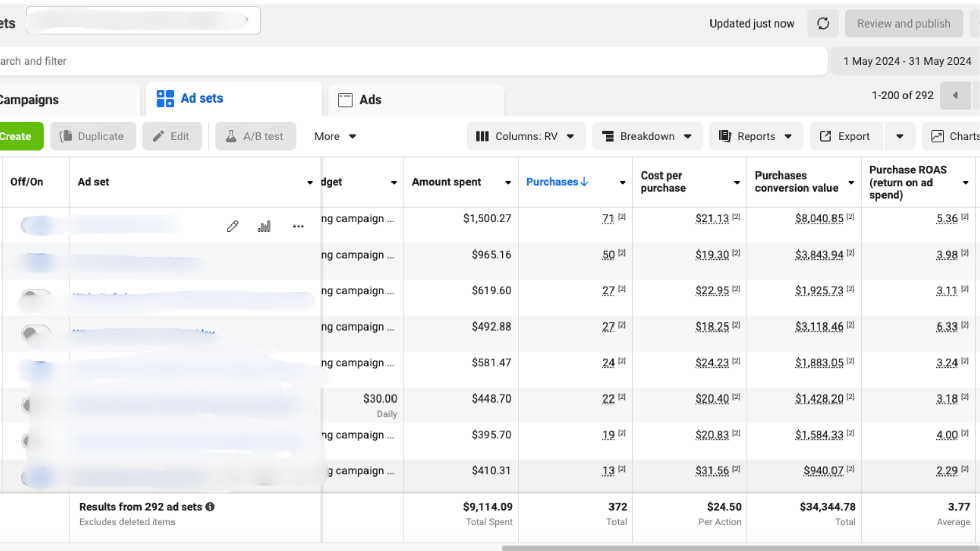Viewport: 980px width, 551px height.
Task: Click the info icon beside Results from 292 ad sets
Action: pos(210,507)
